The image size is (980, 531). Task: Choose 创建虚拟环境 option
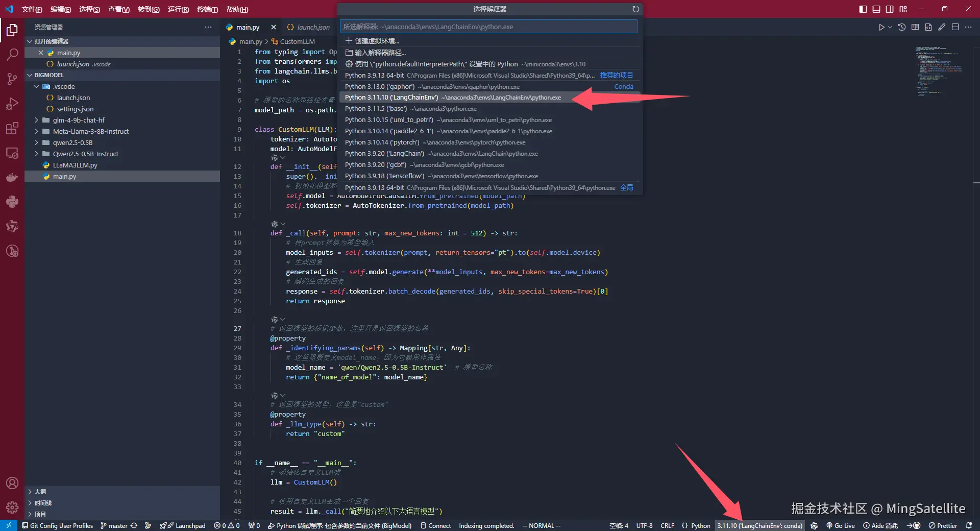tap(489, 41)
